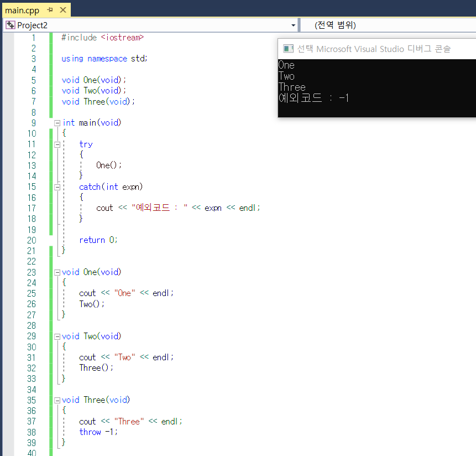
Task: Collapse the try block on line 11
Action: point(57,144)
